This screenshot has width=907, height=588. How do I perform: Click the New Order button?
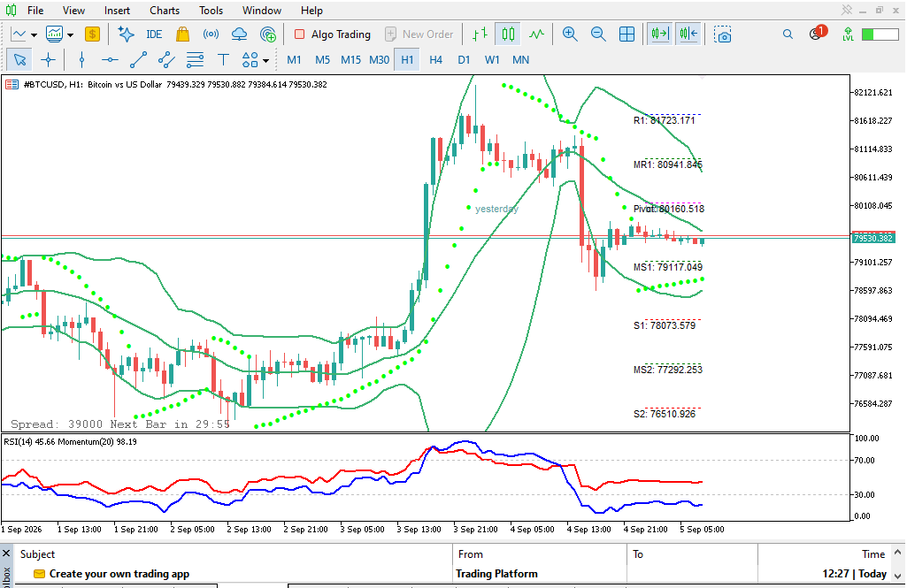419,34
